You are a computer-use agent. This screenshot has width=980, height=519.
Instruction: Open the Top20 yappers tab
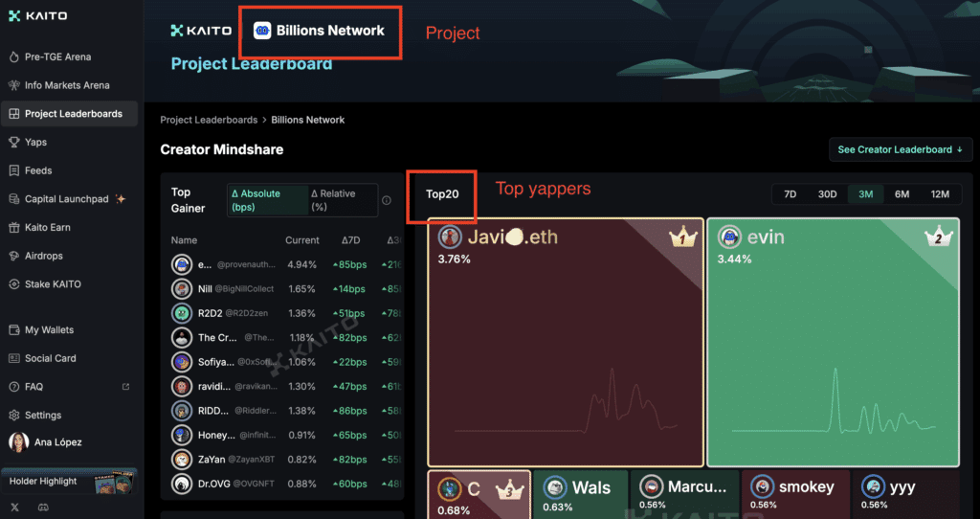click(x=442, y=194)
